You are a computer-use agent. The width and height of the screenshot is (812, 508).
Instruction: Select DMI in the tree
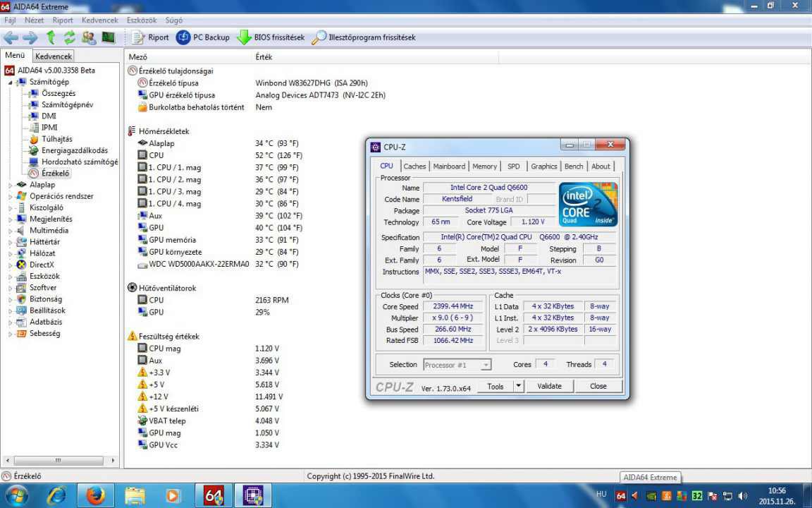tap(49, 116)
